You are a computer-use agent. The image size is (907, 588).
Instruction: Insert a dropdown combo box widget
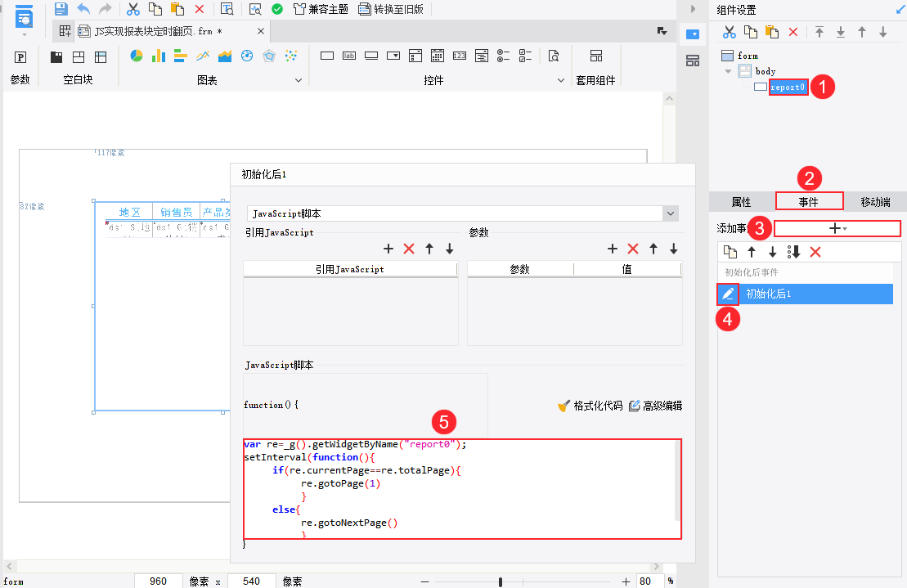tap(393, 56)
